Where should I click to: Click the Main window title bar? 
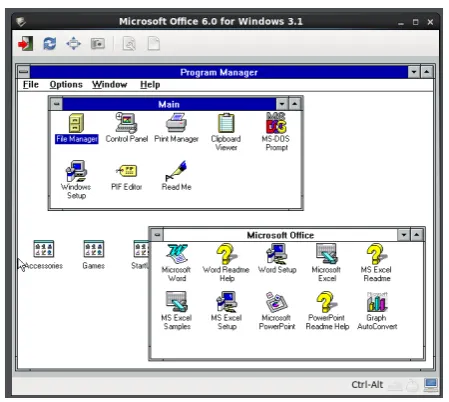169,104
